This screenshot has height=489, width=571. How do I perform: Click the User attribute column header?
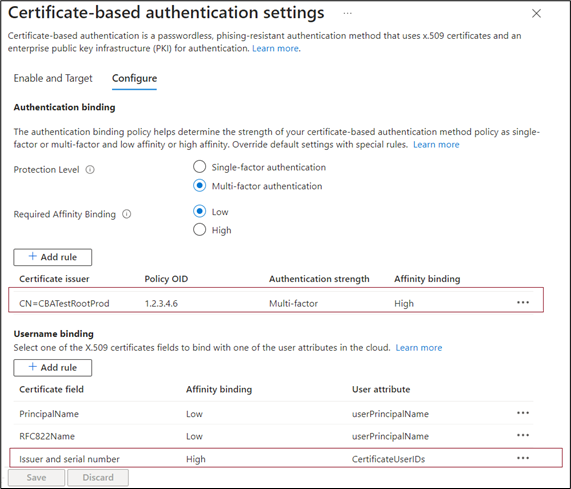click(x=381, y=390)
